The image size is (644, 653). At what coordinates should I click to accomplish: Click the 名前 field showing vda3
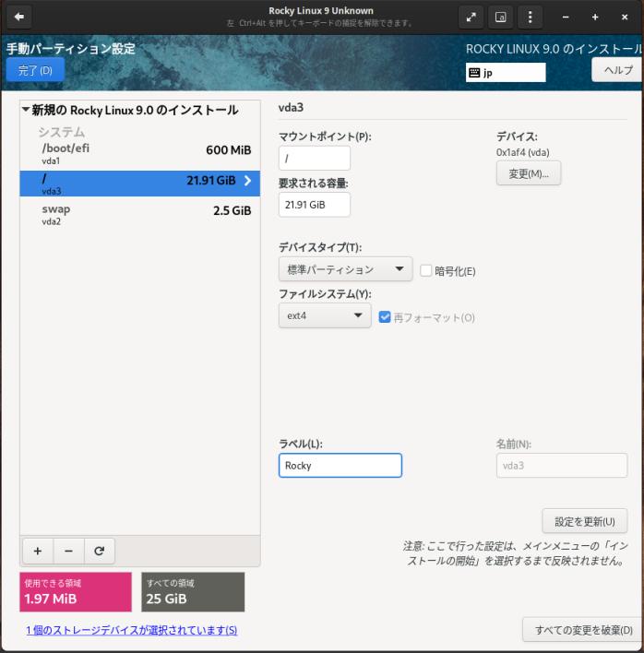(562, 465)
